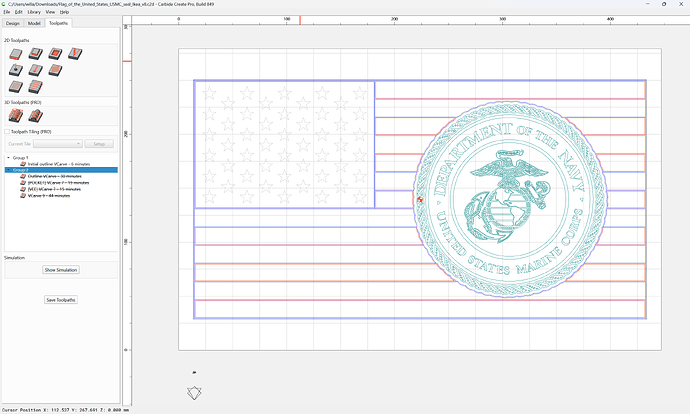690x414 pixels.
Task: Click the Show Simulation button
Action: coord(61,270)
